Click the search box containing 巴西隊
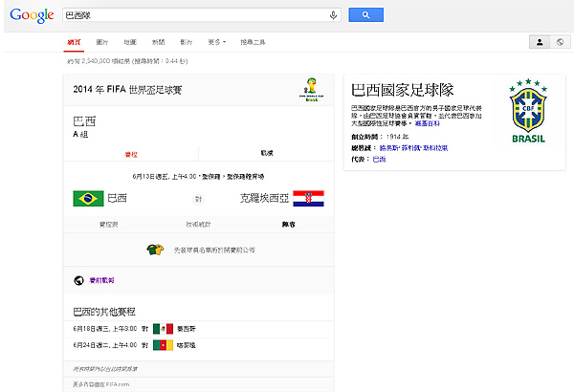The height and width of the screenshot is (392, 574). click(x=201, y=15)
